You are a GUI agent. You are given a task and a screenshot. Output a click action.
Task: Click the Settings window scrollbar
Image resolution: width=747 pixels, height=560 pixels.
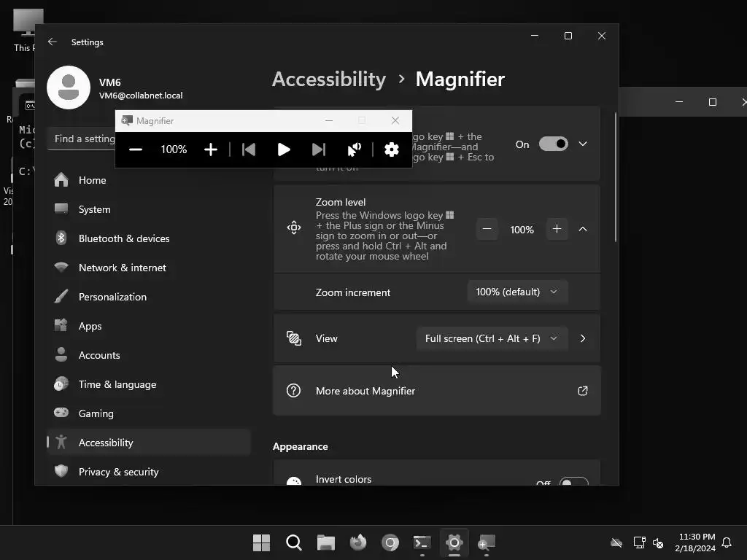pyautogui.click(x=616, y=177)
